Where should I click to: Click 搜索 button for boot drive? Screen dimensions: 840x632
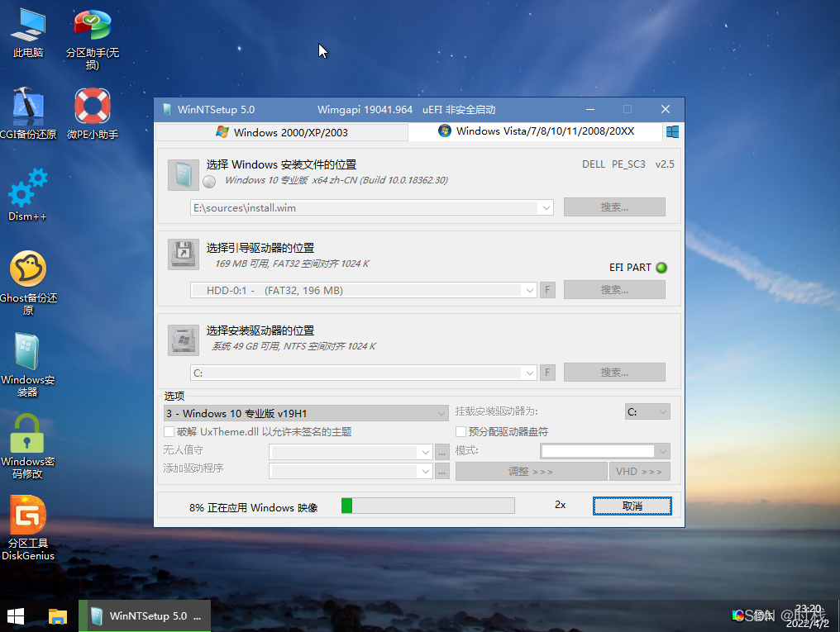coord(614,289)
